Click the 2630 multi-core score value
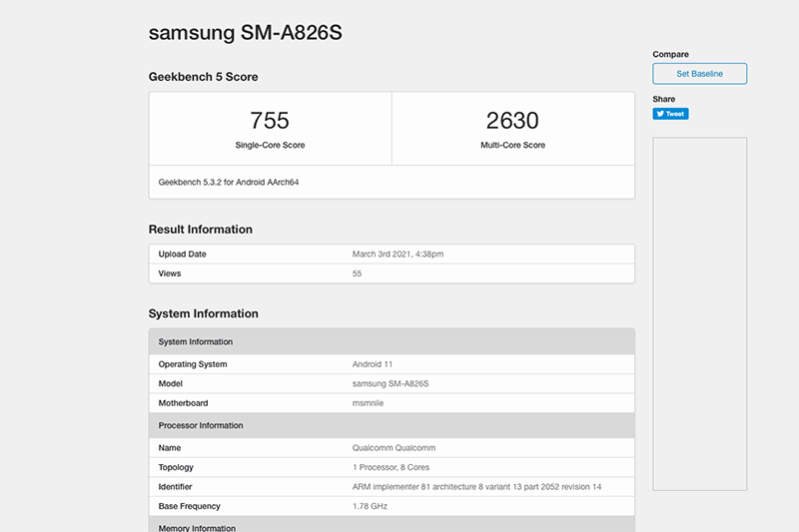The height and width of the screenshot is (532, 799). click(512, 121)
